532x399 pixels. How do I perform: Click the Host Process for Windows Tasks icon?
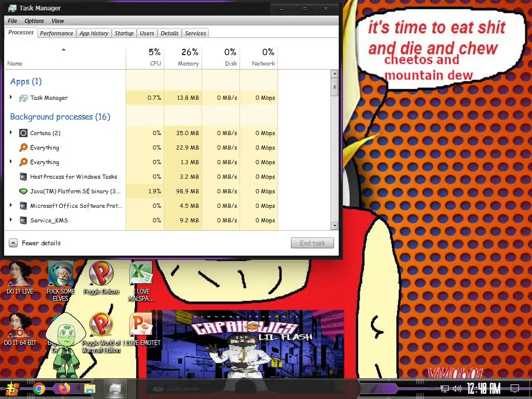(x=23, y=177)
